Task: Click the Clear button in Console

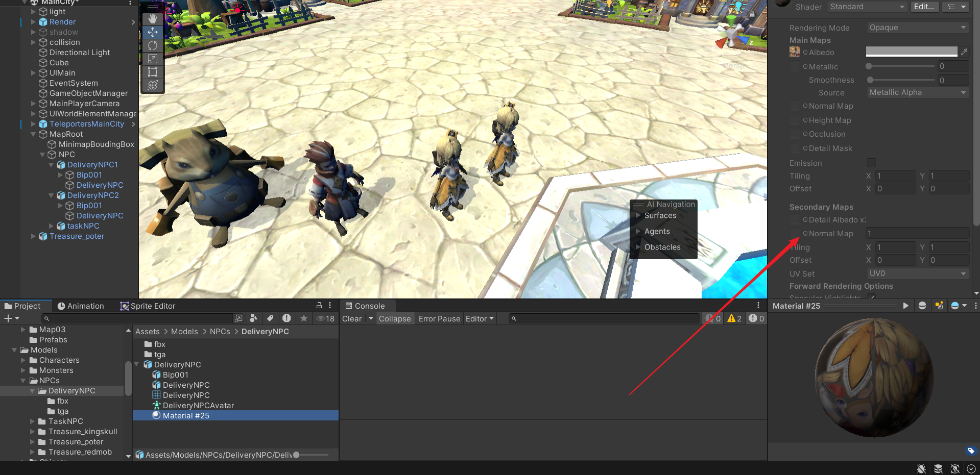Action: pyautogui.click(x=352, y=318)
